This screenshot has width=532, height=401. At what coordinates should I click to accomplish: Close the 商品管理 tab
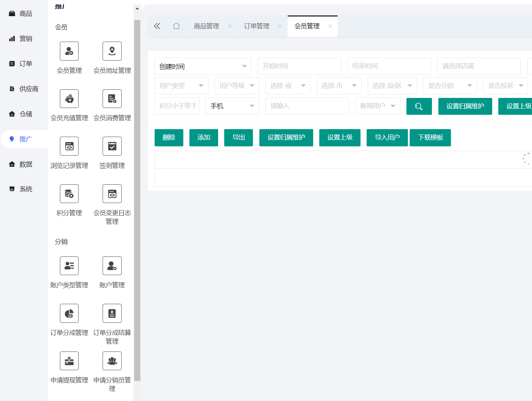(230, 26)
